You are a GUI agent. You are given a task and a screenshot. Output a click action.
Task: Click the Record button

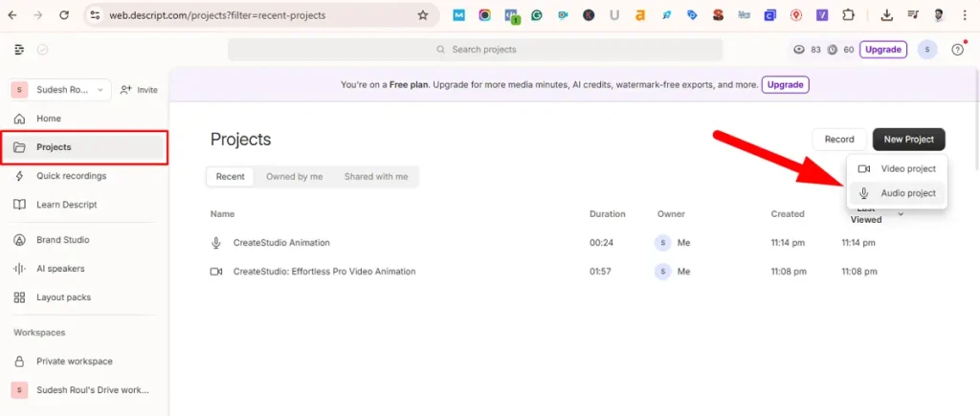coord(838,140)
